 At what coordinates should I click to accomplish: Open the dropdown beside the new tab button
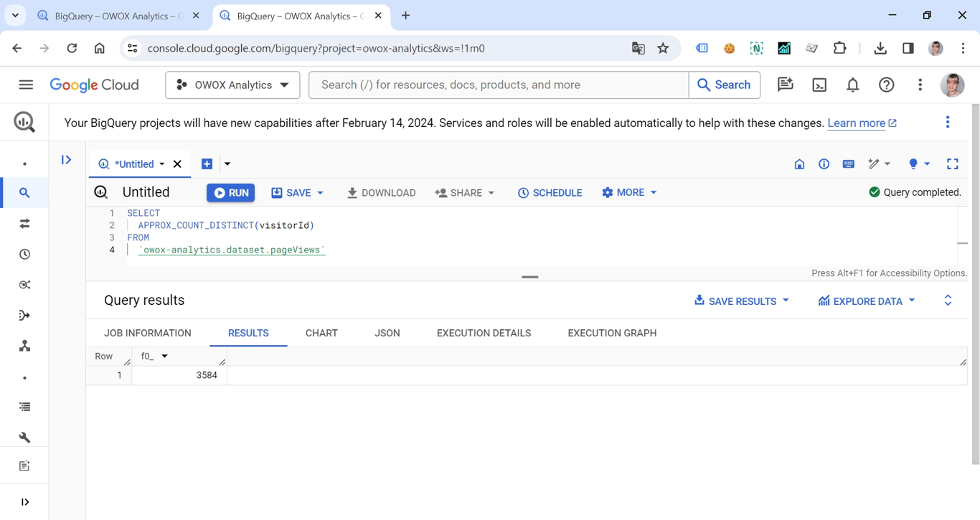tap(227, 164)
